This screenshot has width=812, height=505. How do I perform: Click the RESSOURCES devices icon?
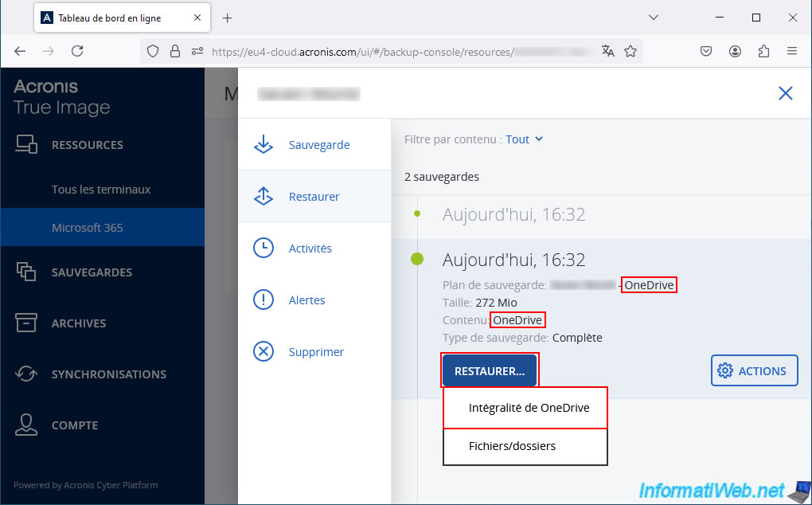point(26,144)
